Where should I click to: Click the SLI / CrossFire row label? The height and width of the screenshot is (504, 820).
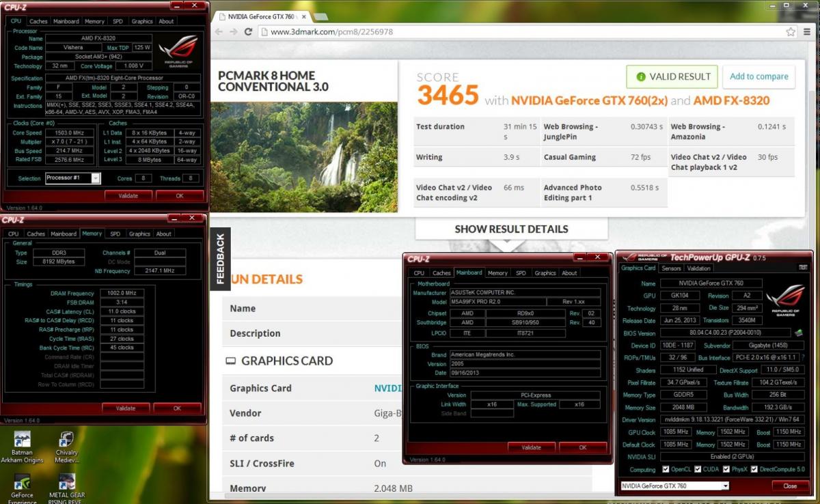click(262, 464)
